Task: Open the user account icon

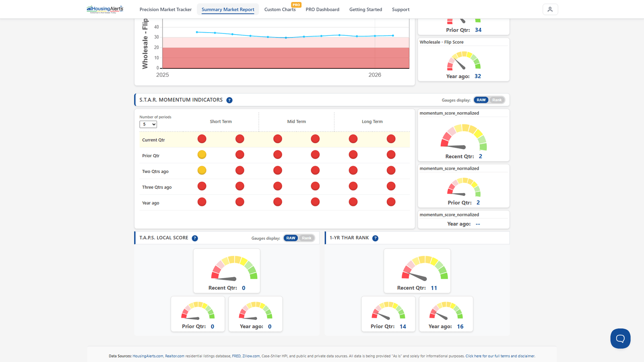Action: coord(550,9)
